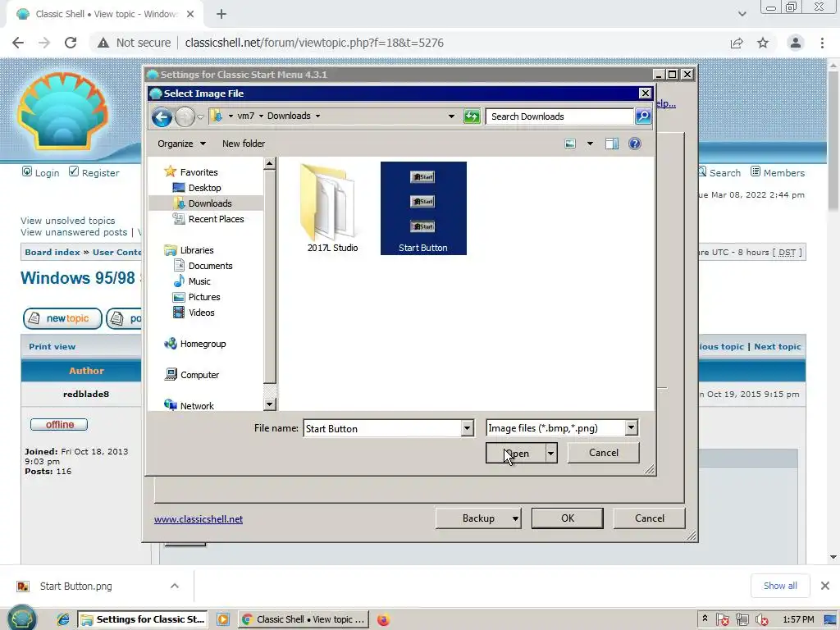Open the browser profile icon

pos(796,43)
